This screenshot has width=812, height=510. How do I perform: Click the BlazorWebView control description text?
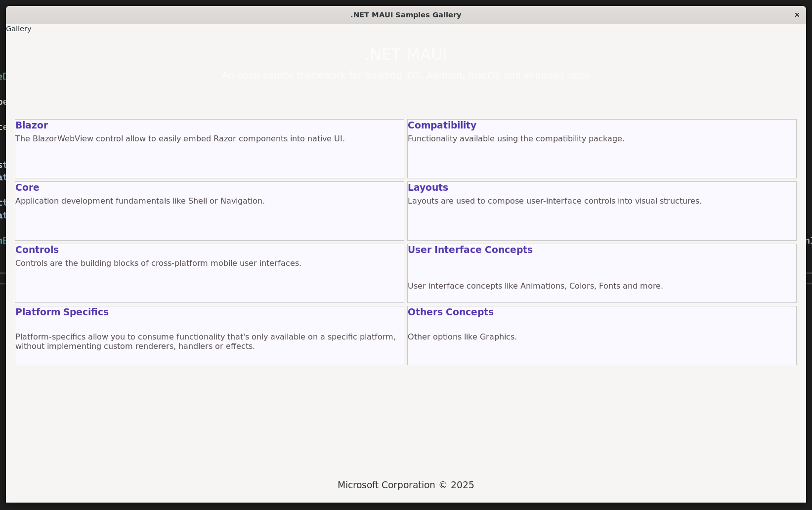[x=180, y=139]
